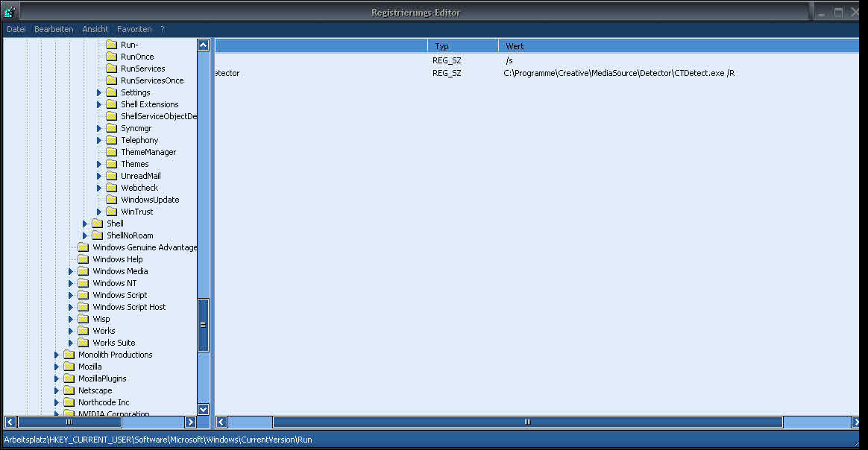This screenshot has height=450, width=868.
Task: Select the Works key label
Action: [104, 331]
